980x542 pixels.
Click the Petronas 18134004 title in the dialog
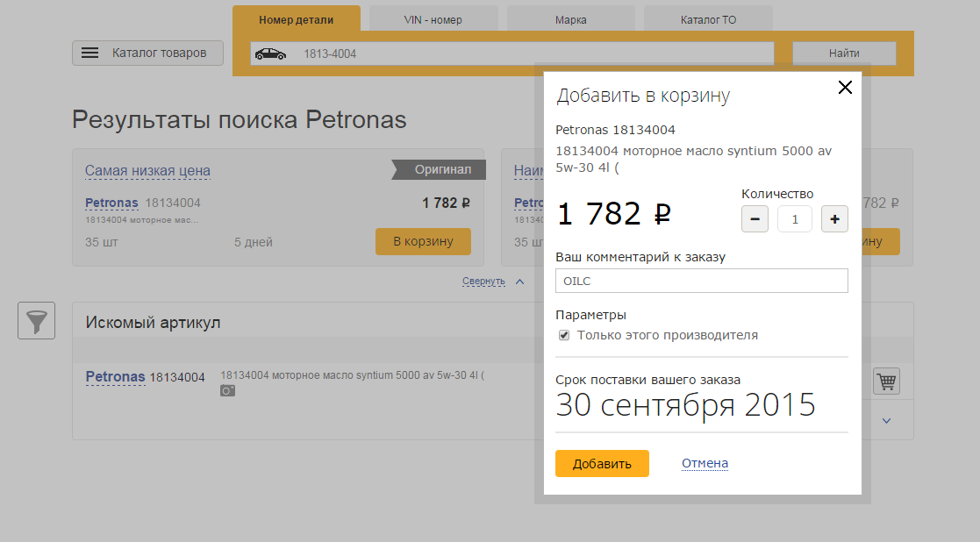(x=616, y=130)
